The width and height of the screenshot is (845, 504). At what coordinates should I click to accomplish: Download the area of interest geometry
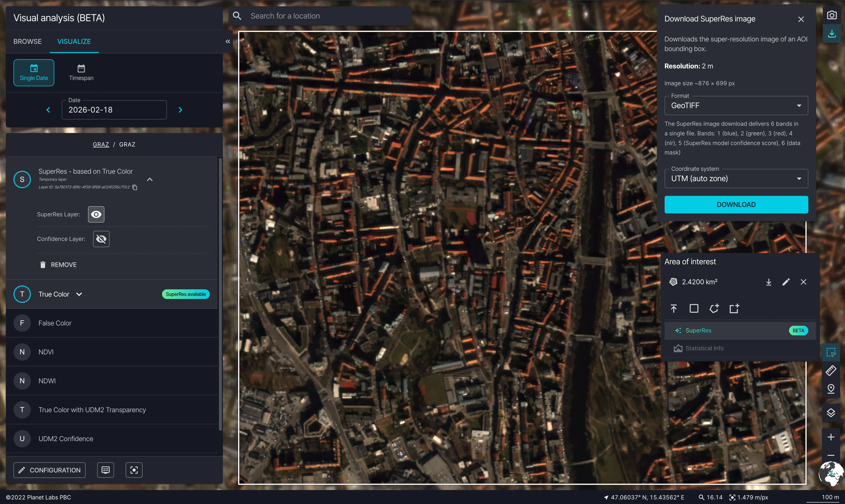[x=769, y=282]
